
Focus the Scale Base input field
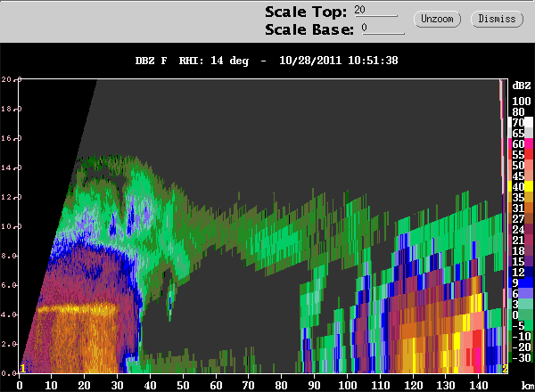point(383,29)
